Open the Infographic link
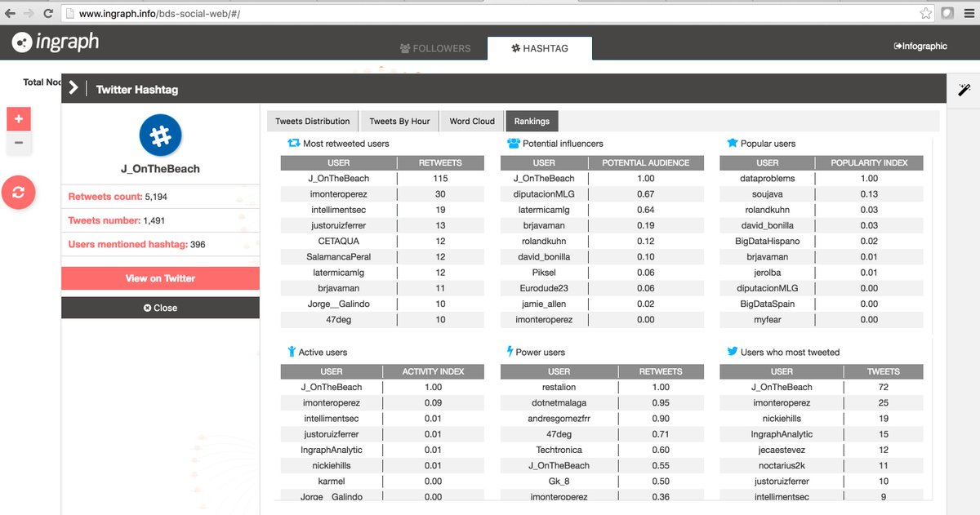 (920, 47)
